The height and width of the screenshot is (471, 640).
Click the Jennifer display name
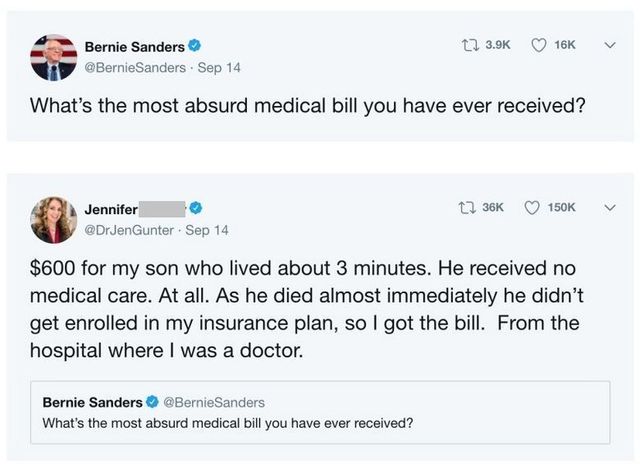(111, 208)
